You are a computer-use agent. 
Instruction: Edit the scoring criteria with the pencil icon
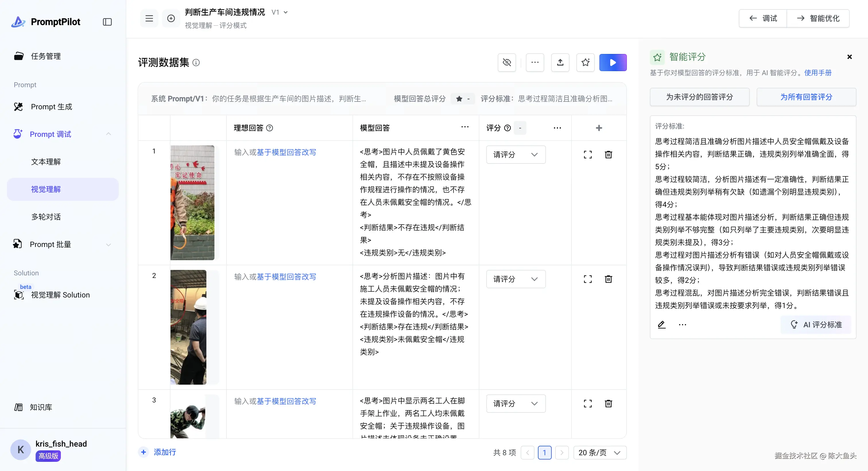tap(661, 324)
